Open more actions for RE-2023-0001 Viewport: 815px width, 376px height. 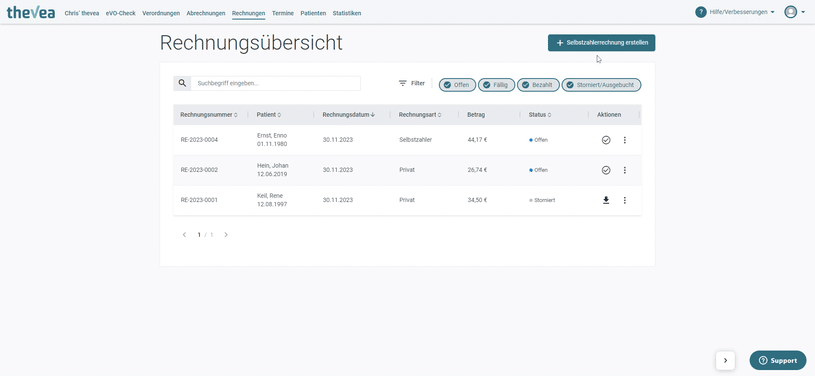point(625,200)
